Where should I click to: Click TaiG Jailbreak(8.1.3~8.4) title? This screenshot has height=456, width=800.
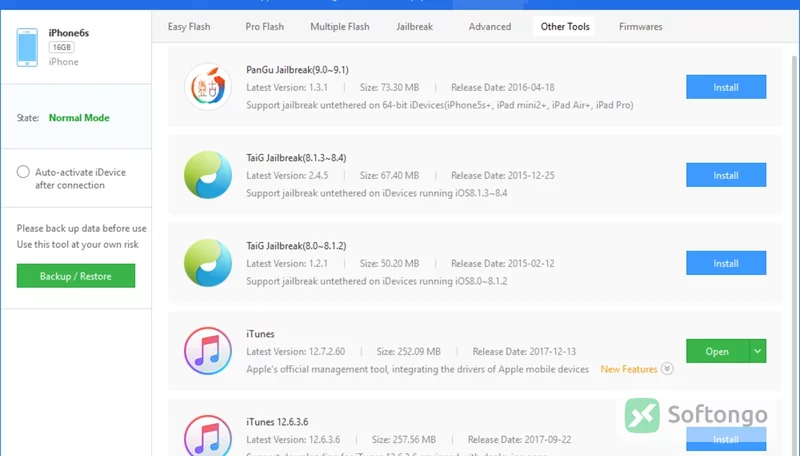click(x=296, y=158)
